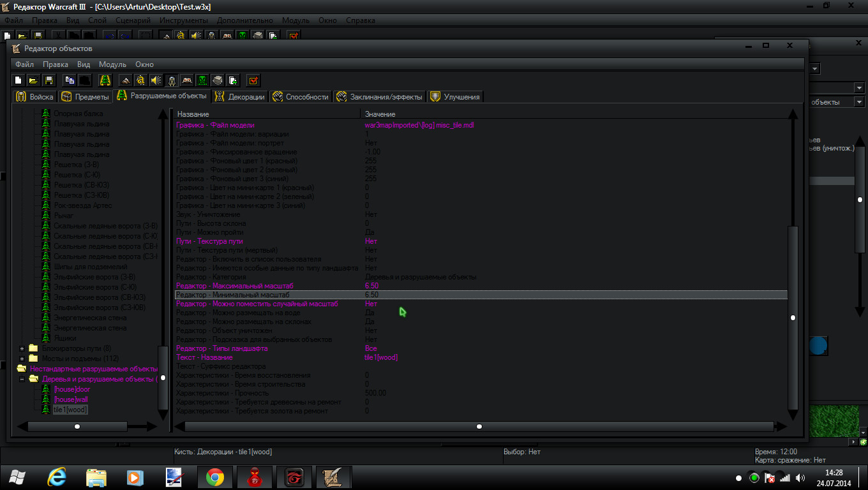This screenshot has width=868, height=490.
Task: Click Save floppy icon in Object Editor toolbar
Action: [49, 80]
